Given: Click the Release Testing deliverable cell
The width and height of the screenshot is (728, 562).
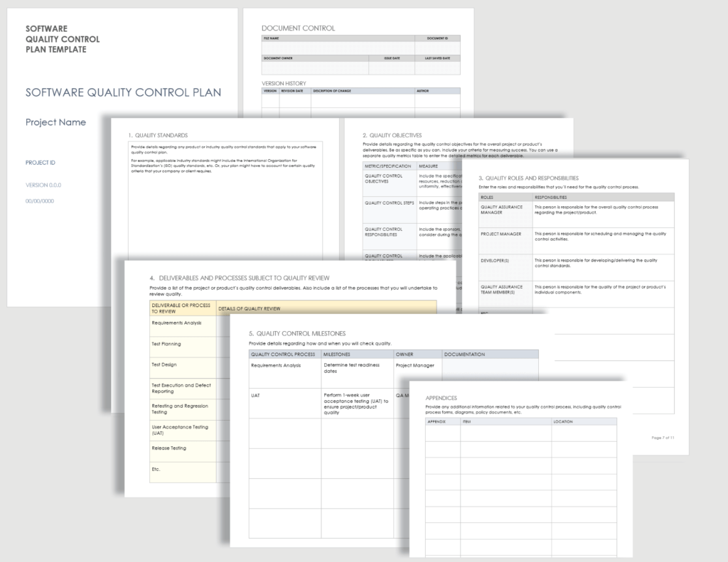Looking at the screenshot, I should coord(170,448).
